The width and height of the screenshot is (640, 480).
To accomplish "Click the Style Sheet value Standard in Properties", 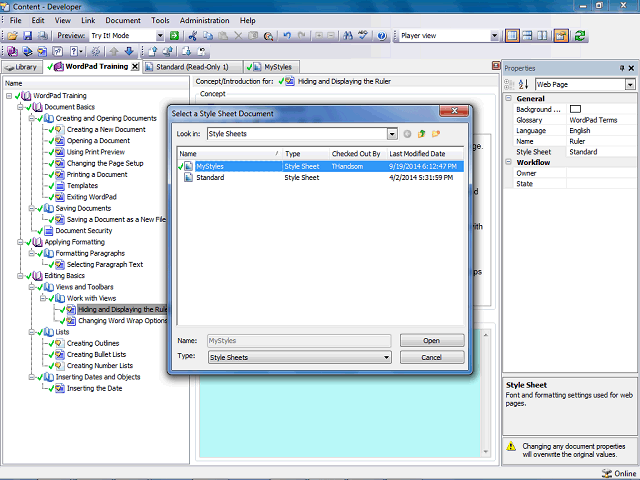I will [x=583, y=152].
